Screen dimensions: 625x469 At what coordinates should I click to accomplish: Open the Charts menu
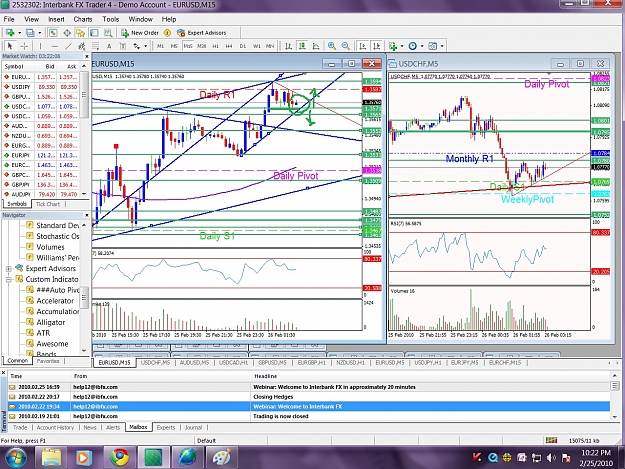point(83,19)
